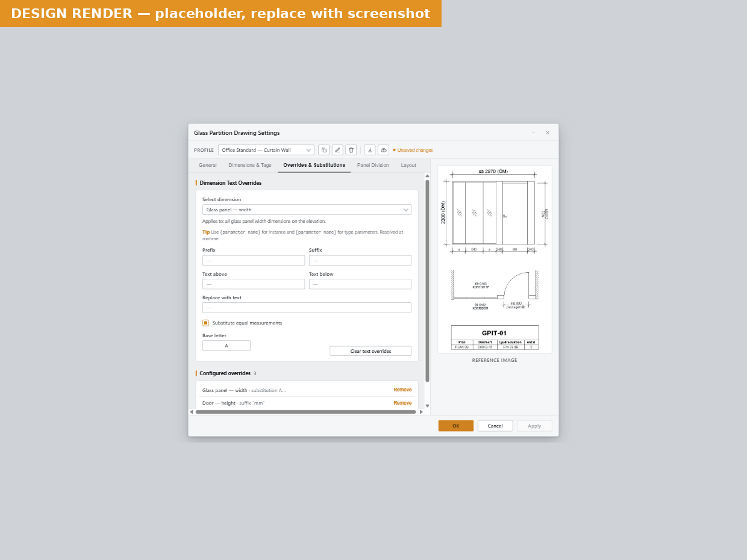The width and height of the screenshot is (747, 560).
Task: Remove the Glass panel width override
Action: pos(402,390)
